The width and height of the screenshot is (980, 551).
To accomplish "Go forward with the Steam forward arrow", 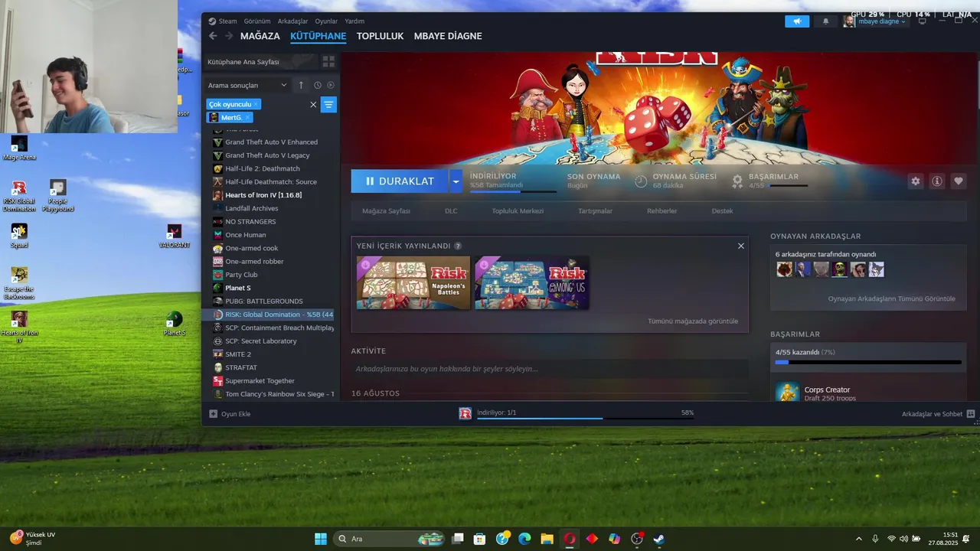I will tap(228, 36).
